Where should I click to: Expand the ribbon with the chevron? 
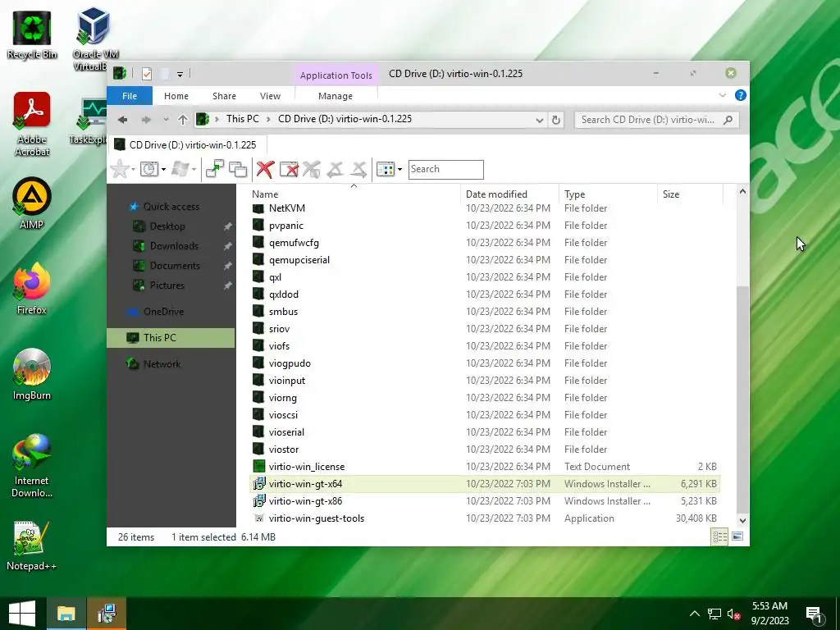click(722, 95)
